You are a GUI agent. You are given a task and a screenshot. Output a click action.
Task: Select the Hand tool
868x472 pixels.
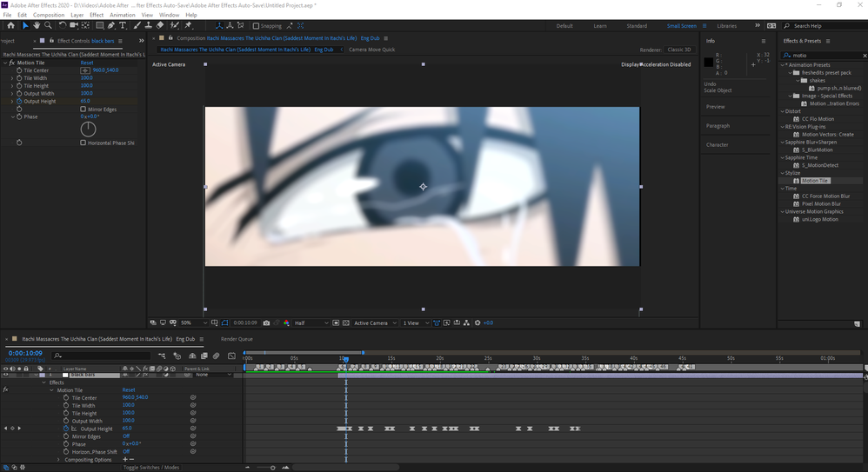[37, 25]
